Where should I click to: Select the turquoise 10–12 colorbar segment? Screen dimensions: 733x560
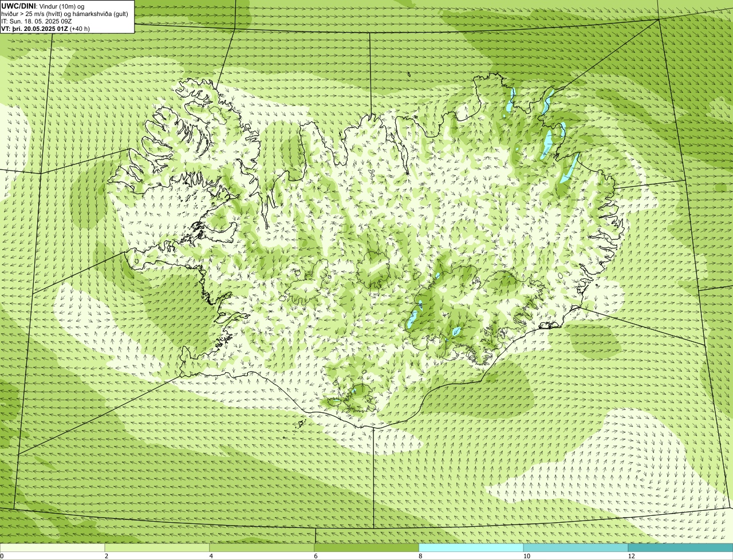(x=576, y=547)
